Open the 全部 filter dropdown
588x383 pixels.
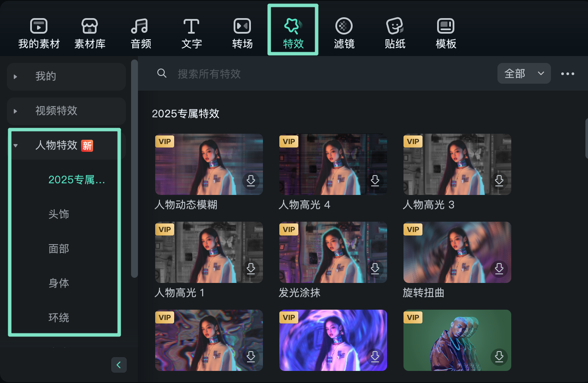pyautogui.click(x=524, y=73)
